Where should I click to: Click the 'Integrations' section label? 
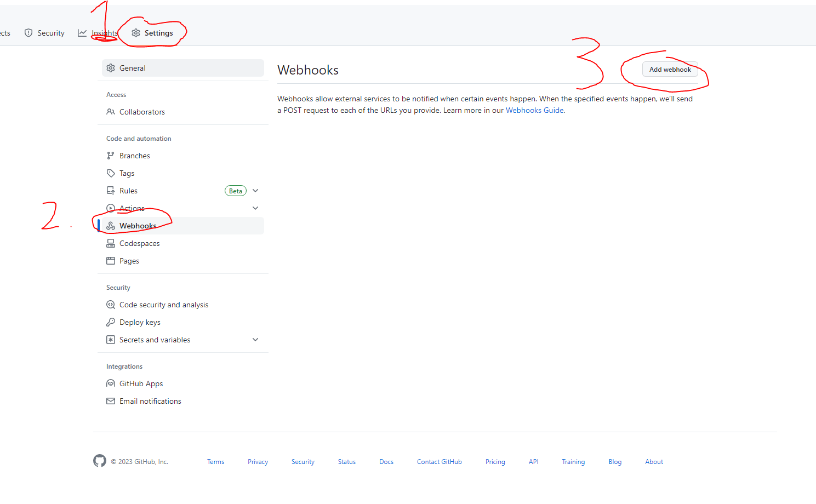[124, 366]
